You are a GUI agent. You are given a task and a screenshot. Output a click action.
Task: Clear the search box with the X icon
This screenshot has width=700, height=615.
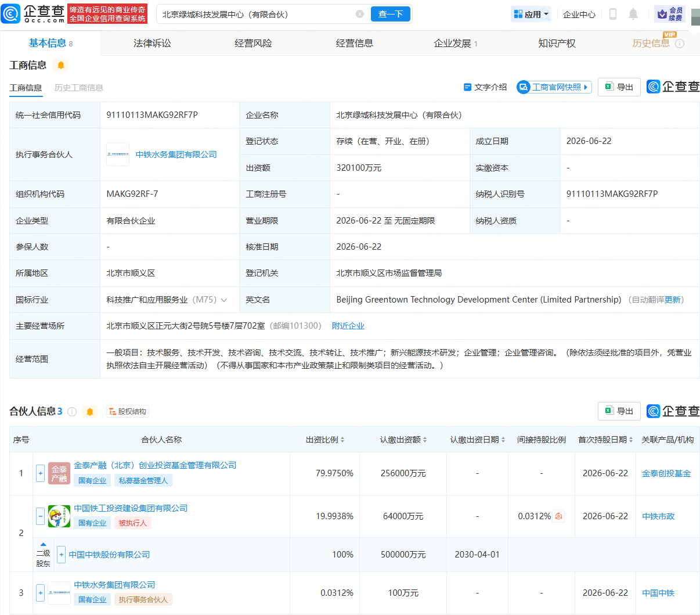360,14
